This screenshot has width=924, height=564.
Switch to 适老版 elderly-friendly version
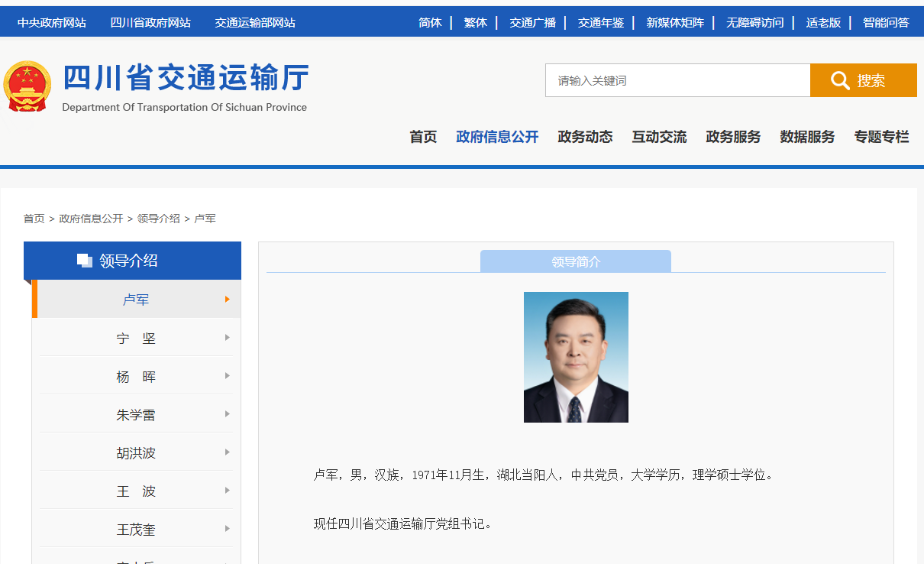pyautogui.click(x=823, y=22)
